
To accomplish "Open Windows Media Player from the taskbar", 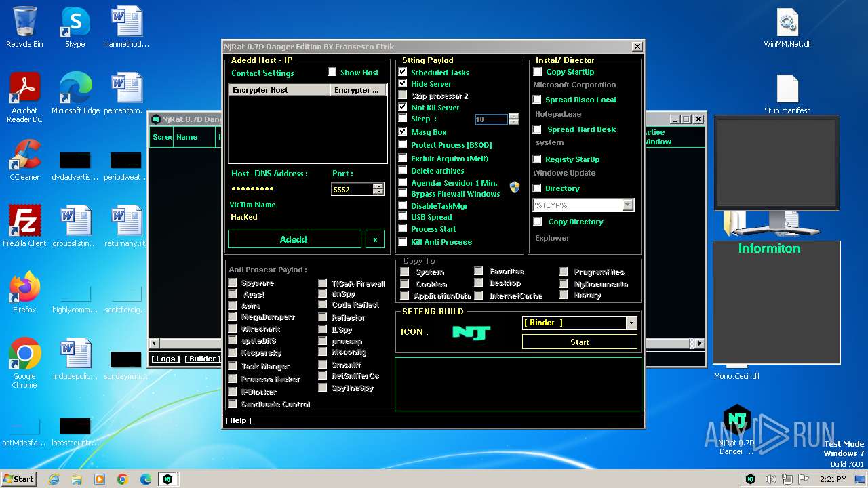I will pos(100,479).
